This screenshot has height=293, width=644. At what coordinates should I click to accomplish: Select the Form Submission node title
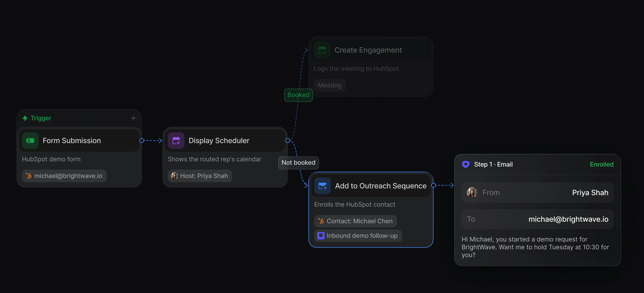coord(72,141)
